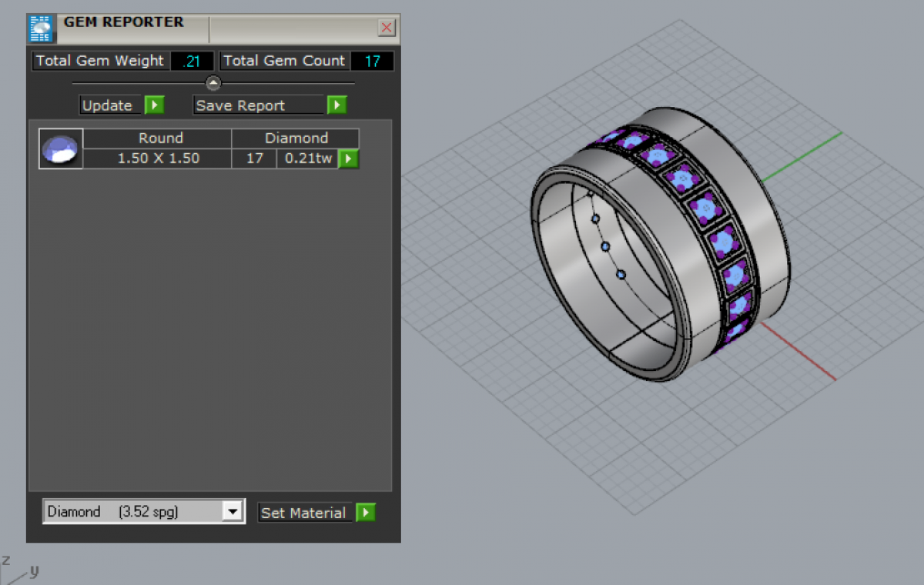The image size is (924, 585).
Task: Click the Total Gem Weight value field
Action: (x=192, y=61)
